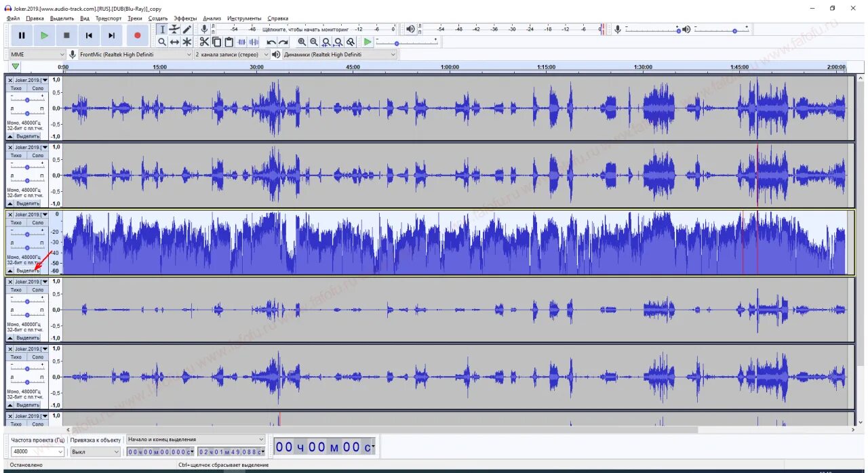The image size is (868, 473).
Task: Start playback with the green Play button
Action: 44,35
